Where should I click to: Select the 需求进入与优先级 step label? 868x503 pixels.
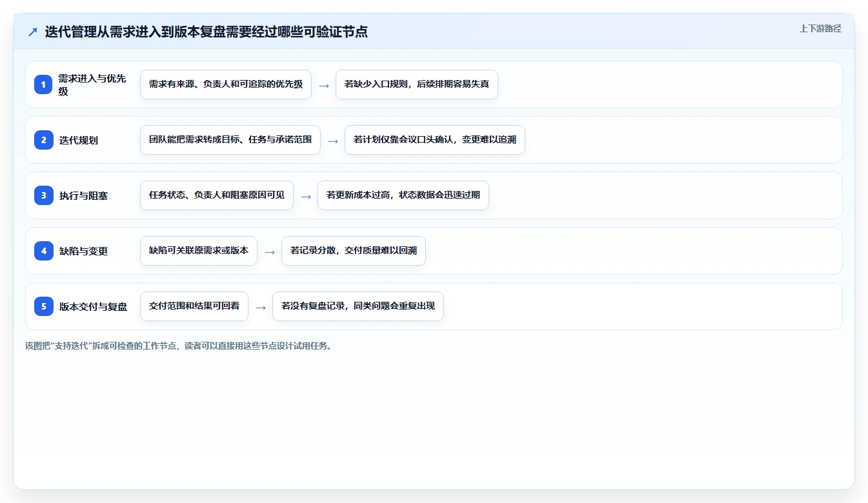(92, 84)
